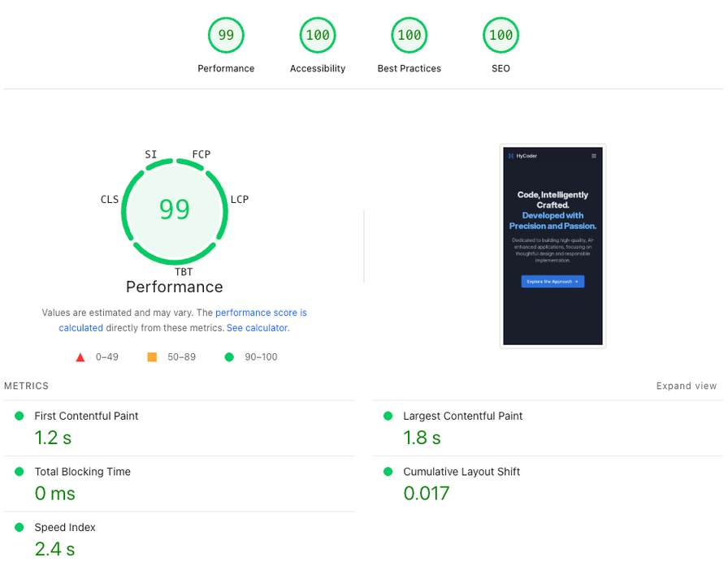Click the green 90–100 legend dot
Image resolution: width=728 pixels, height=570 pixels.
228,356
